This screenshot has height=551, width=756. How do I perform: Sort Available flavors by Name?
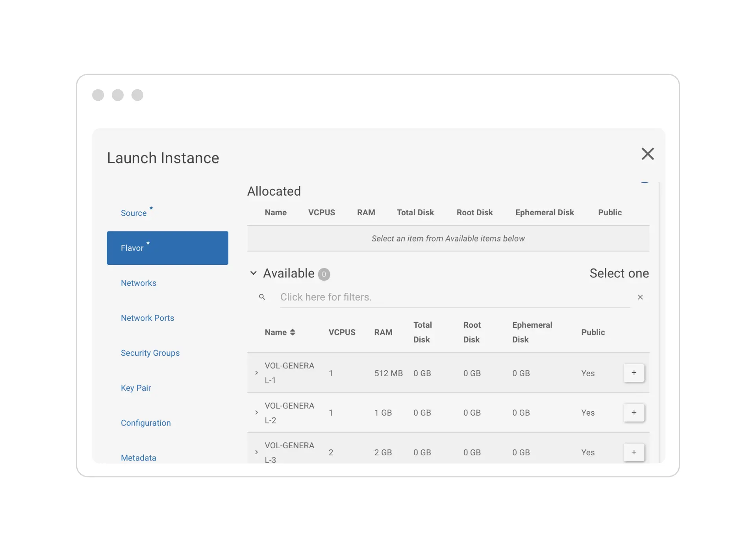[280, 332]
